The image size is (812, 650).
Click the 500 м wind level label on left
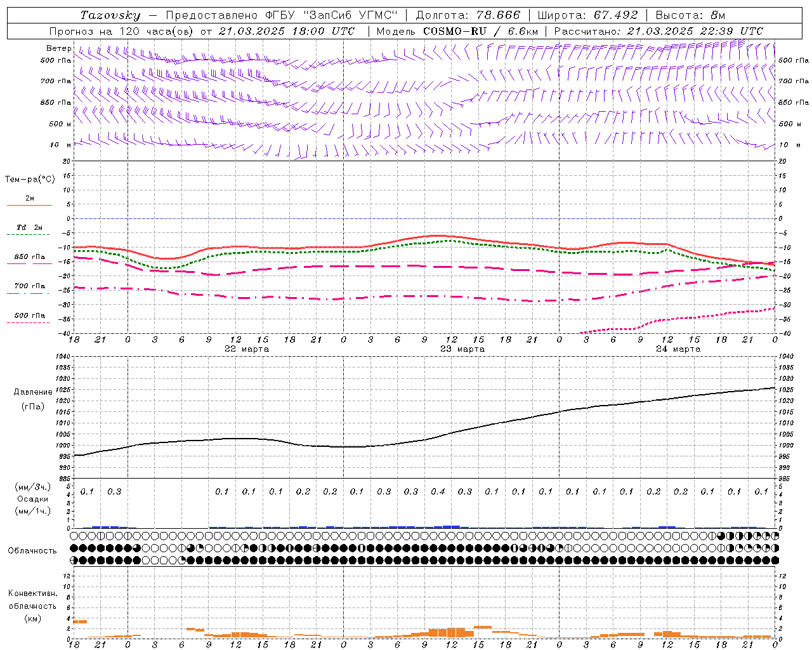61,124
